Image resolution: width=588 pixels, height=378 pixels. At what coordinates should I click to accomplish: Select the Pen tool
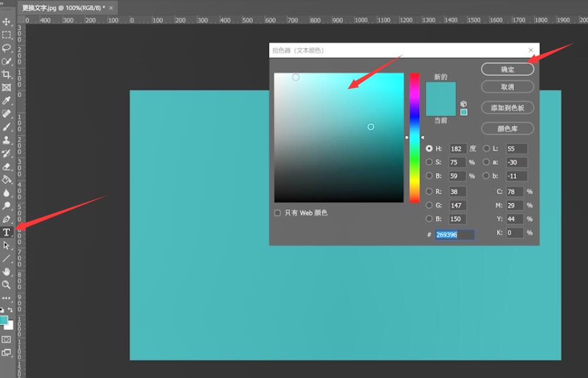[x=6, y=219]
